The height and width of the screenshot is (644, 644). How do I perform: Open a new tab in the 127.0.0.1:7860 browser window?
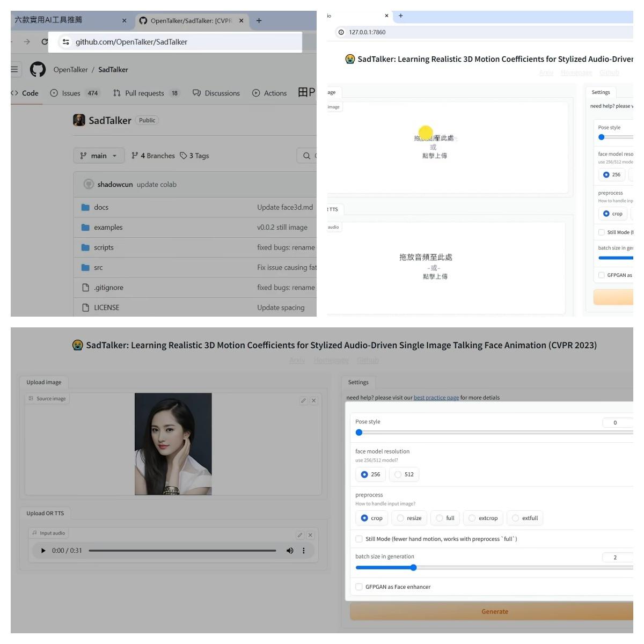[400, 16]
